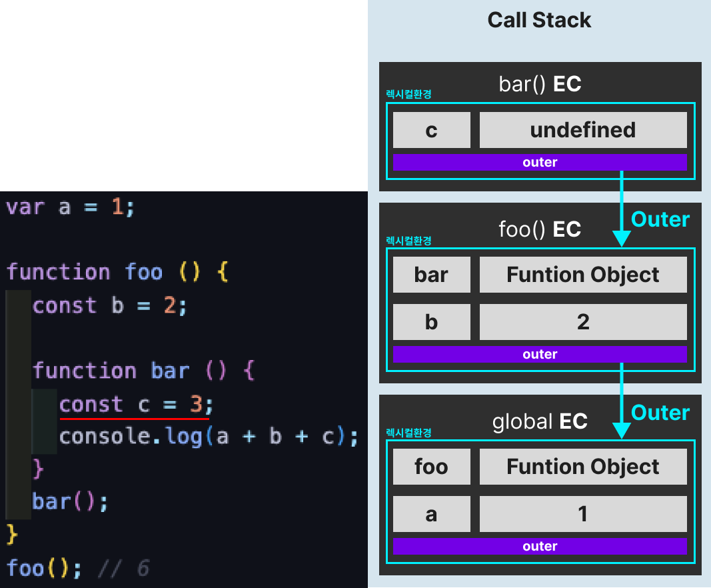Click the 'foo' identifier cell

[431, 467]
